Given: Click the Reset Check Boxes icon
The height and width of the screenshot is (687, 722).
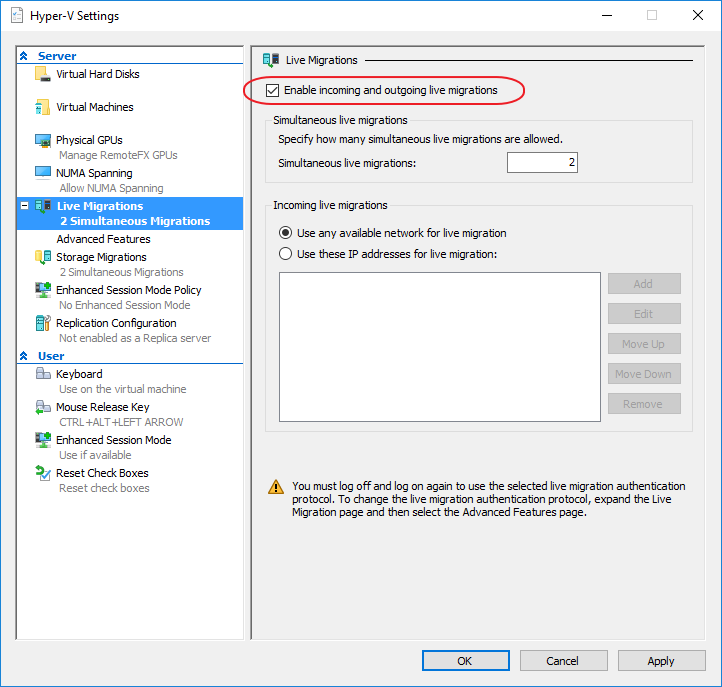Looking at the screenshot, I should point(43,473).
